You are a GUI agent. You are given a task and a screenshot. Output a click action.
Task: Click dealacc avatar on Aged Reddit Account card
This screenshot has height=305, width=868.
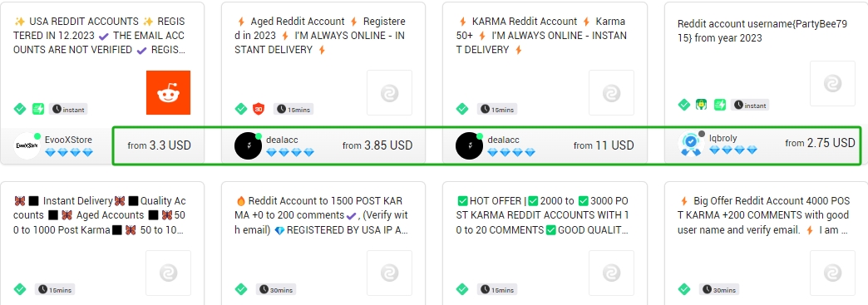(x=248, y=146)
